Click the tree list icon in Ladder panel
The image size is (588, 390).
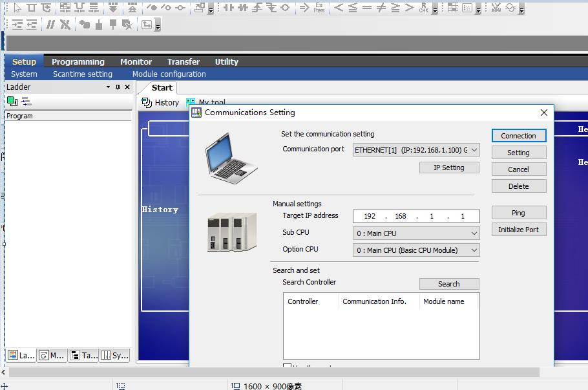click(26, 101)
